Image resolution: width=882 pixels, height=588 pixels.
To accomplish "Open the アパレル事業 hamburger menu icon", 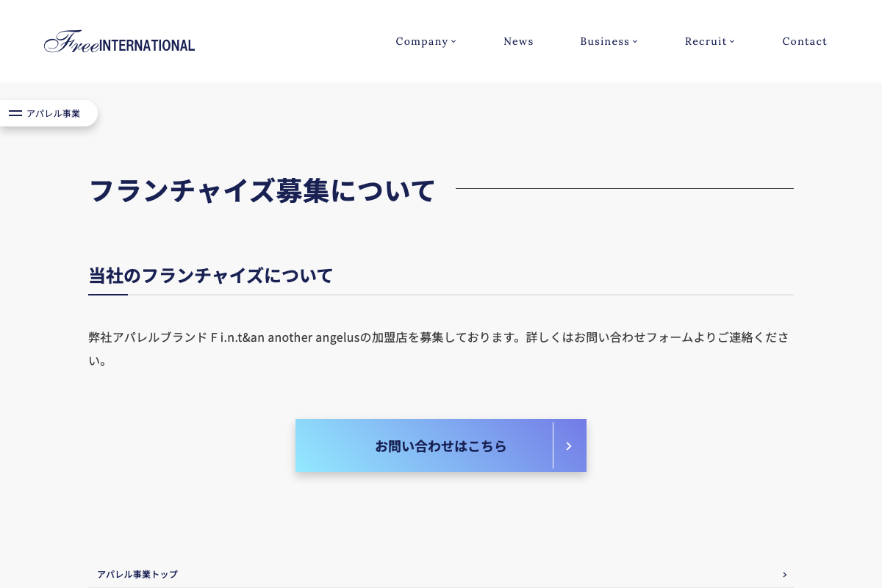I will point(15,113).
